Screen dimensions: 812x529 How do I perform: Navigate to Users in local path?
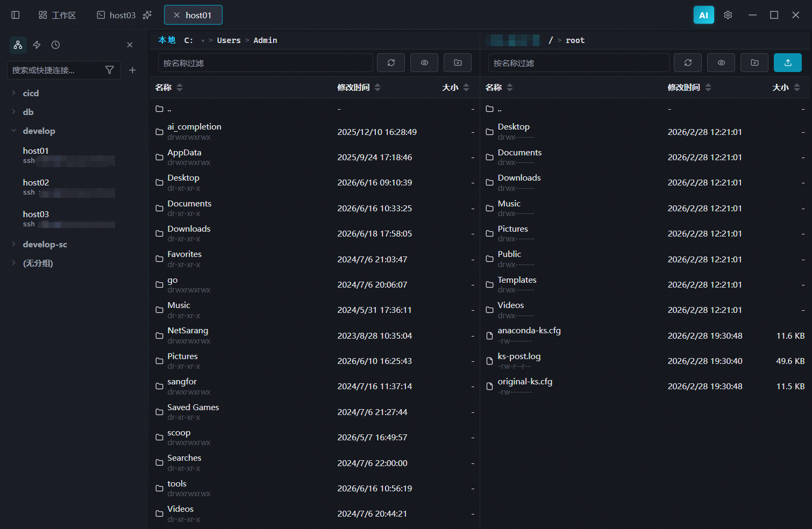(229, 40)
